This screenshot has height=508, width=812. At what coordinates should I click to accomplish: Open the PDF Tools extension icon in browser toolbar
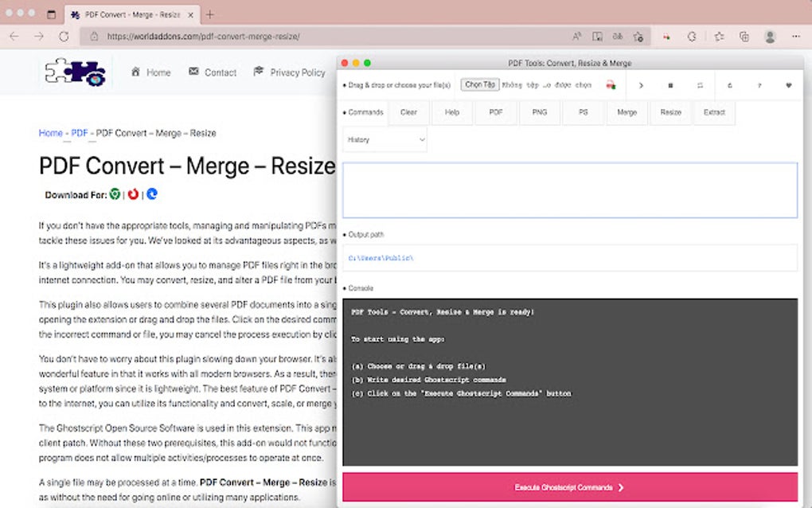click(x=666, y=37)
